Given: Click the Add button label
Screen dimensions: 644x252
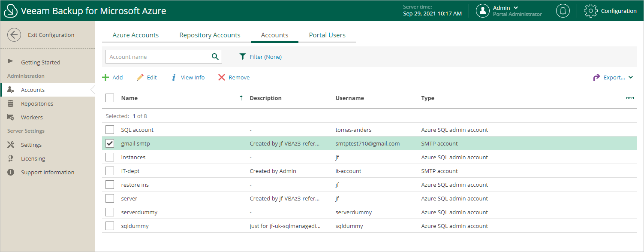Looking at the screenshot, I should point(117,78).
